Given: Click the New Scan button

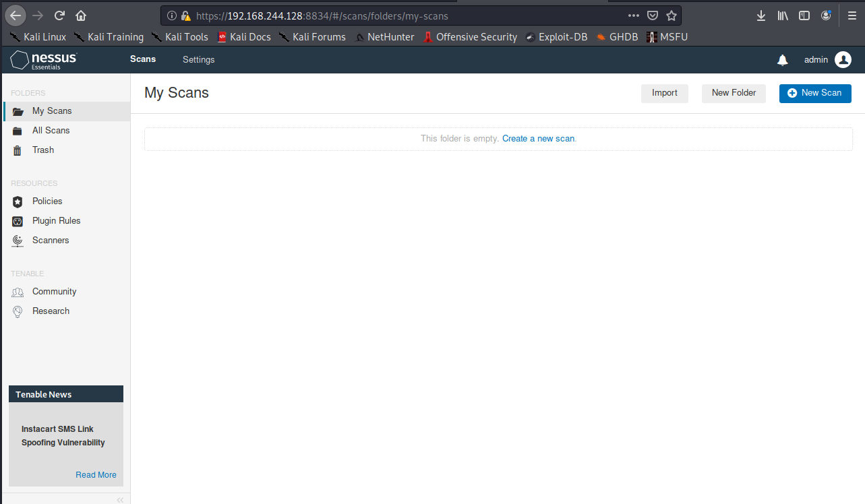Looking at the screenshot, I should 815,93.
